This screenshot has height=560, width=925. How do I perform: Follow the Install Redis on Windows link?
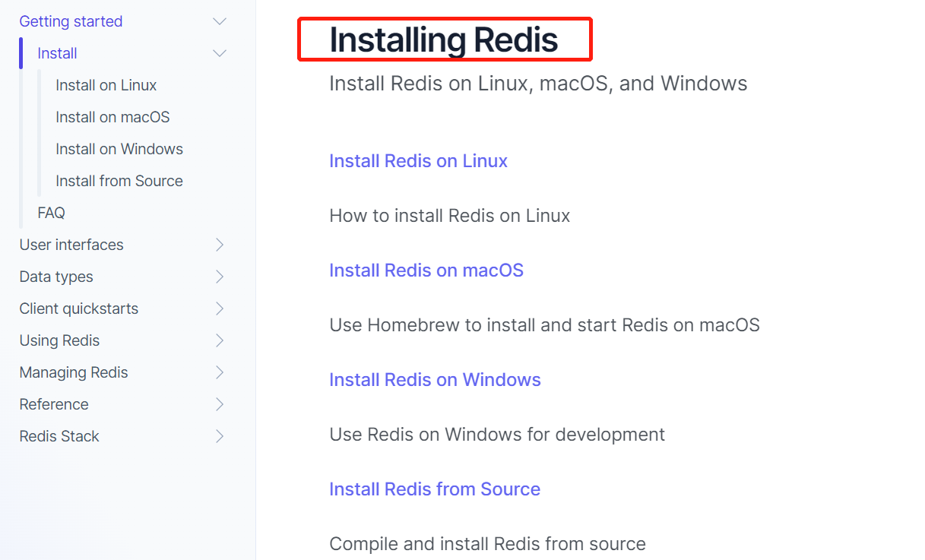435,380
